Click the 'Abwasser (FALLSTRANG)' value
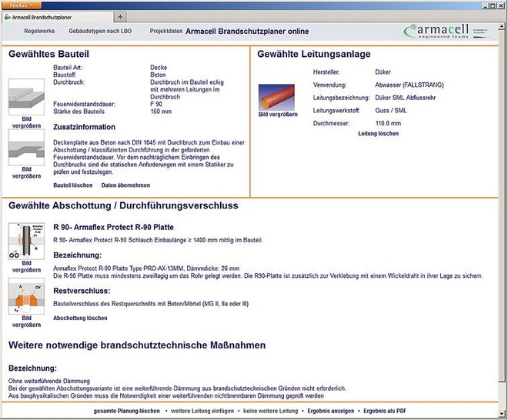The image size is (508, 420). (x=409, y=85)
